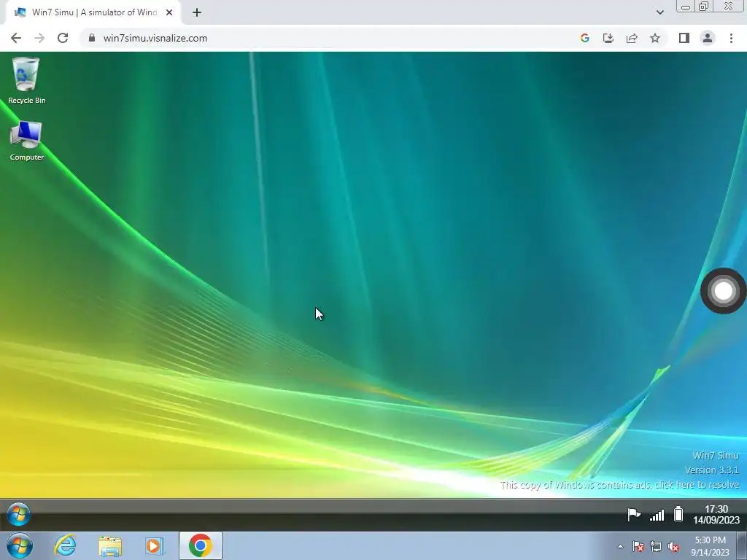Reload the Win7 Simu page
Image resolution: width=747 pixels, height=560 pixels.
pos(63,38)
